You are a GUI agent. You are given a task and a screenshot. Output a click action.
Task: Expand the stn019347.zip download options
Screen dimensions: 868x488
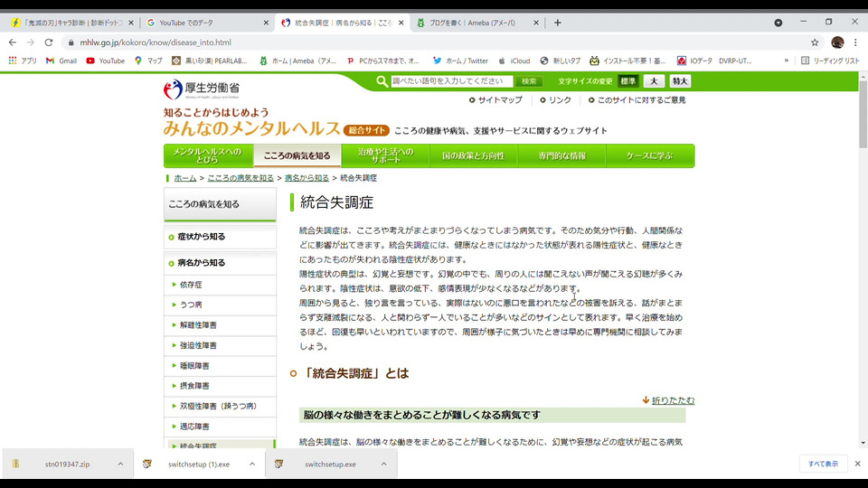120,465
